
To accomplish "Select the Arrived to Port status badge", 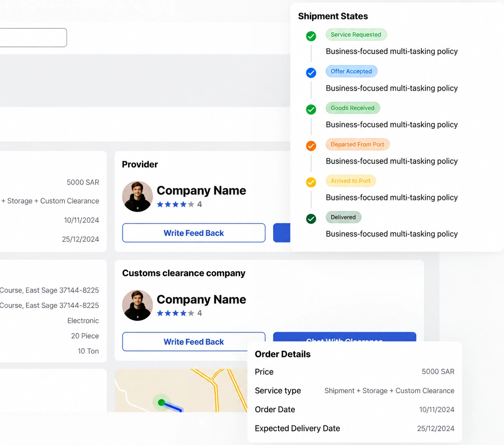I will click(x=351, y=181).
